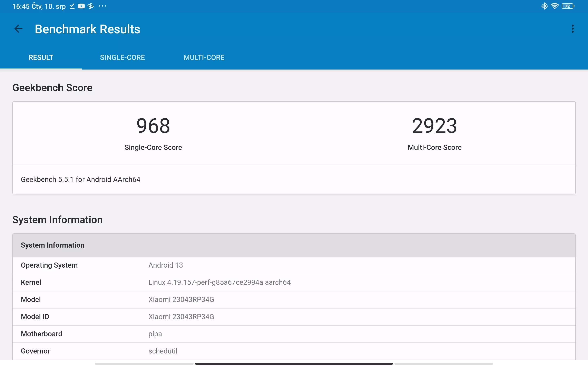Tap the Multi-Core score value 2923
The image size is (588, 368).
click(434, 126)
